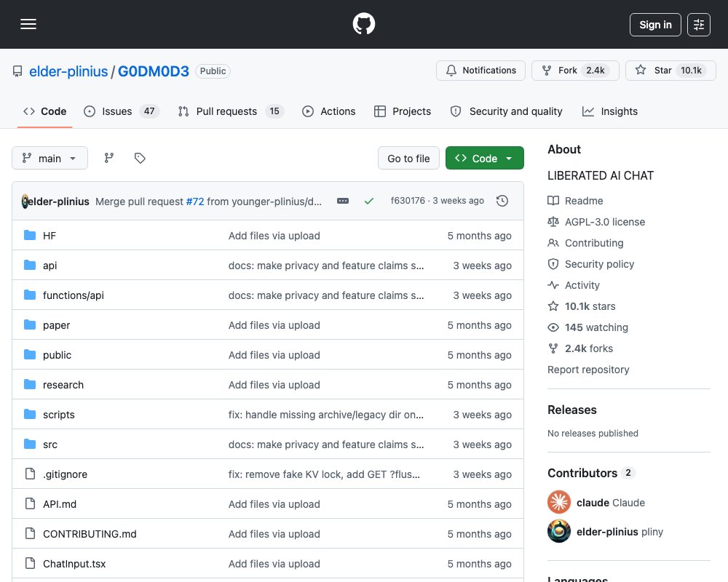
Task: Open commit f630176
Action: 408,201
